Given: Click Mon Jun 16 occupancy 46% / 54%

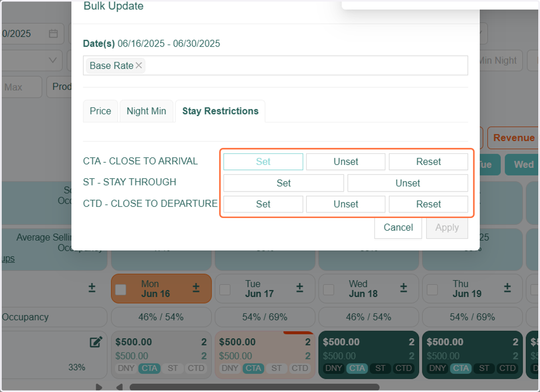Looking at the screenshot, I should pyautogui.click(x=161, y=317).
